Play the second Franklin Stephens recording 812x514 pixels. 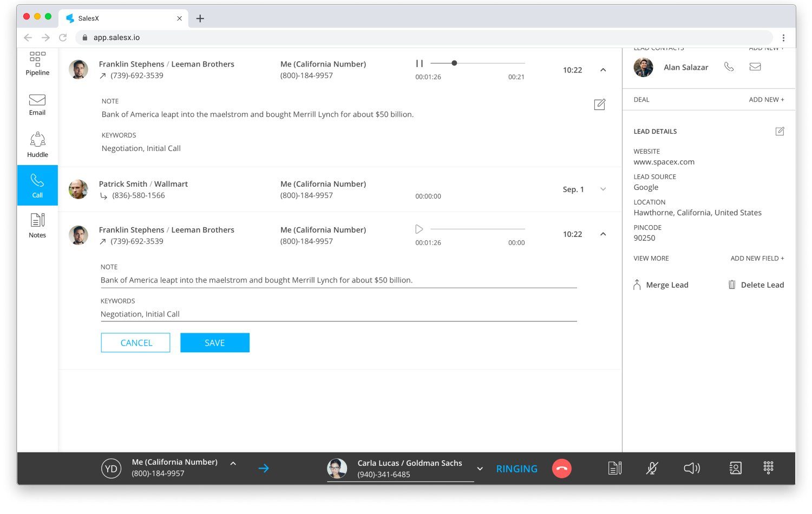point(419,229)
